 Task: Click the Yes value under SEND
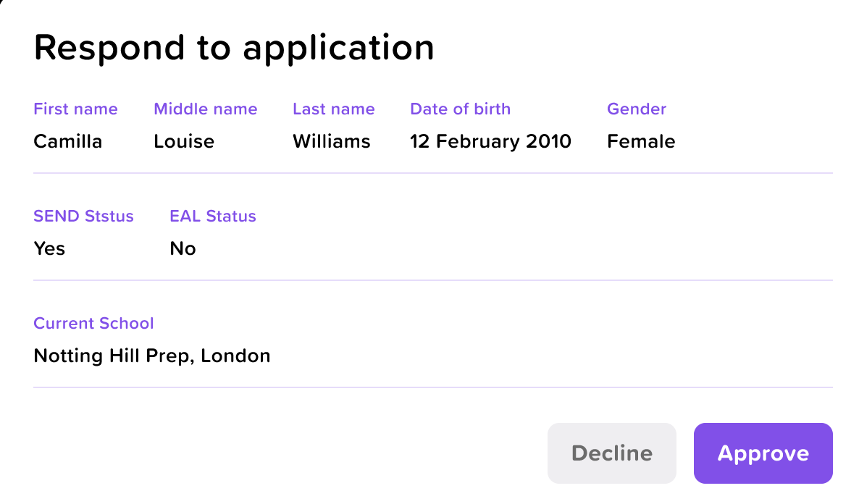point(49,248)
